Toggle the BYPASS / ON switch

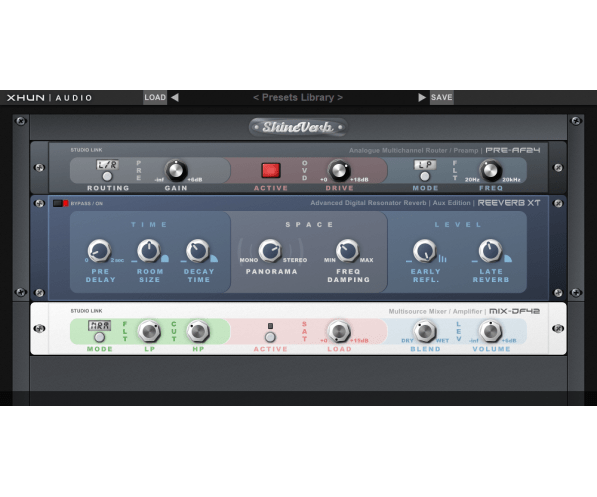pyautogui.click(x=61, y=203)
